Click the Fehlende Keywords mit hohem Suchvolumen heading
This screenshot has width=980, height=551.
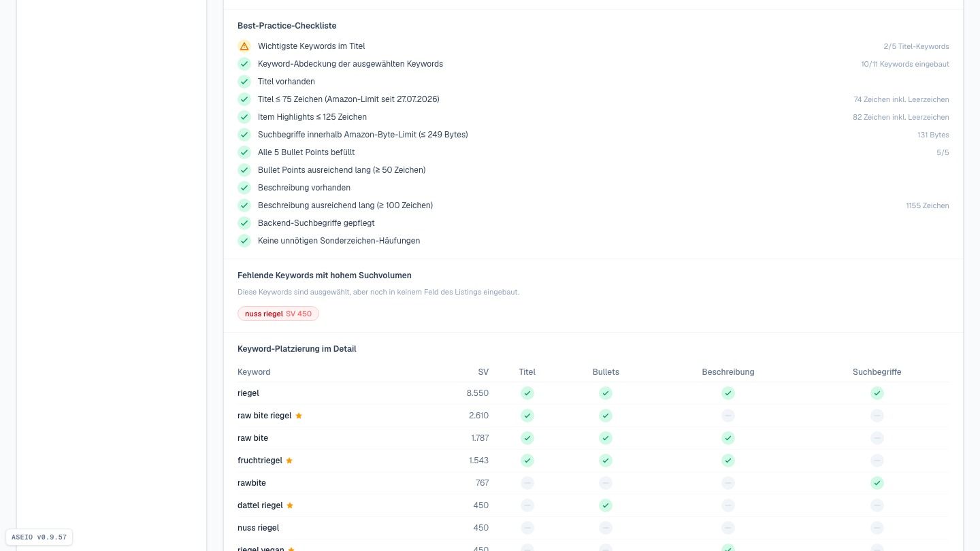325,275
